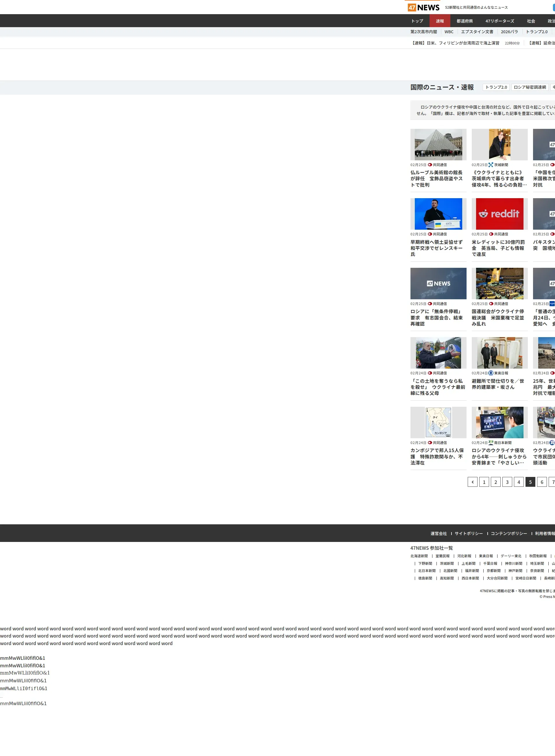Select the 速報 tab in the main navigation
Viewport: 555px width, 756px height.
[440, 21]
